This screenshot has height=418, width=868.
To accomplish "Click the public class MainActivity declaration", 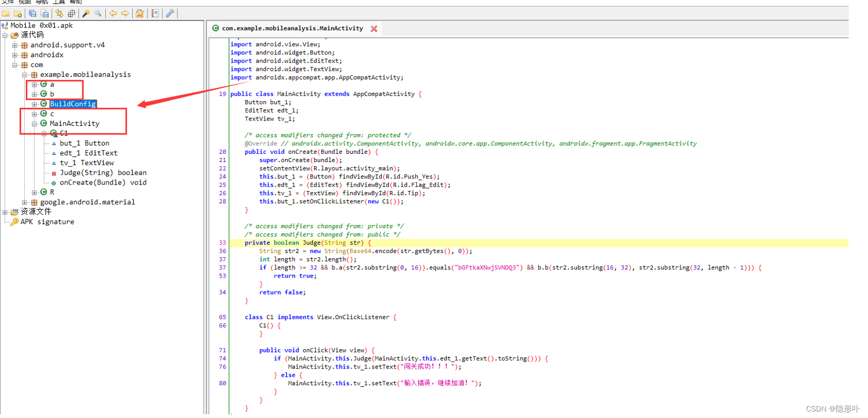I will point(326,94).
